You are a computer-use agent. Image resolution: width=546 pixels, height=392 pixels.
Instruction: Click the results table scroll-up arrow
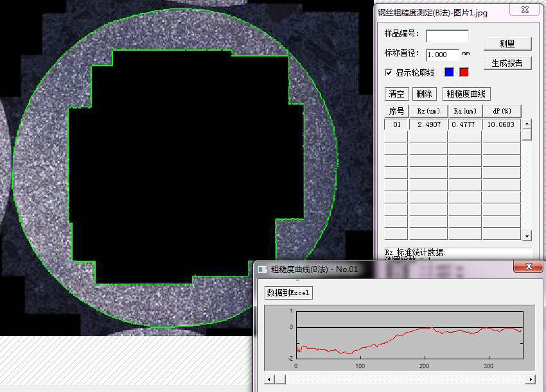[527, 123]
